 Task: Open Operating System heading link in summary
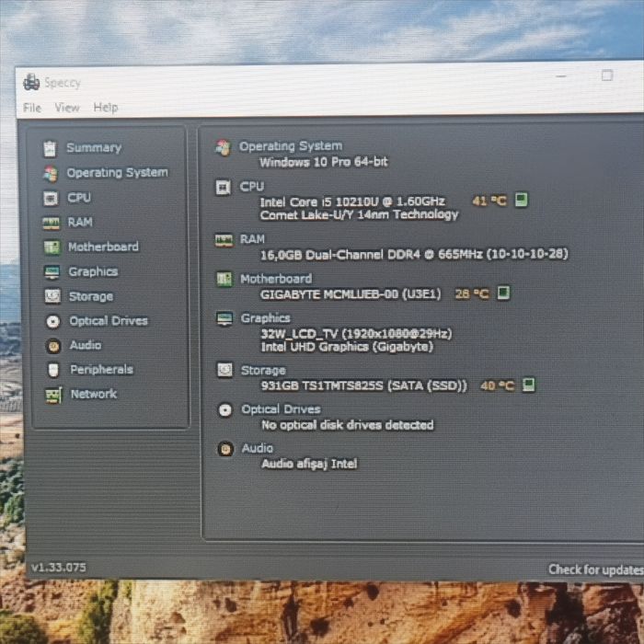coord(291,146)
